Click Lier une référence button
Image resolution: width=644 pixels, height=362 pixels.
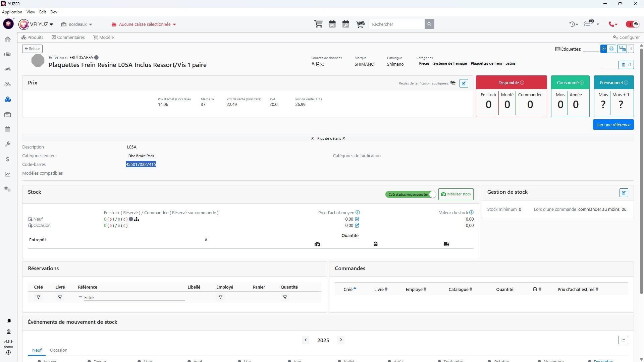pos(613,125)
